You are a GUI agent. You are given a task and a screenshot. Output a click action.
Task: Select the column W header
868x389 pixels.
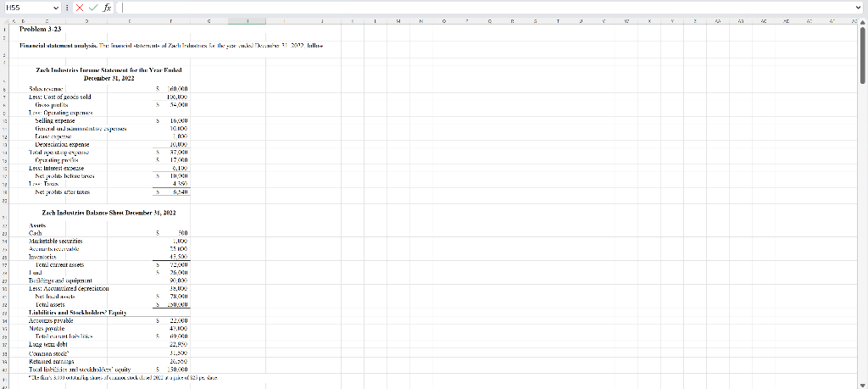[626, 21]
